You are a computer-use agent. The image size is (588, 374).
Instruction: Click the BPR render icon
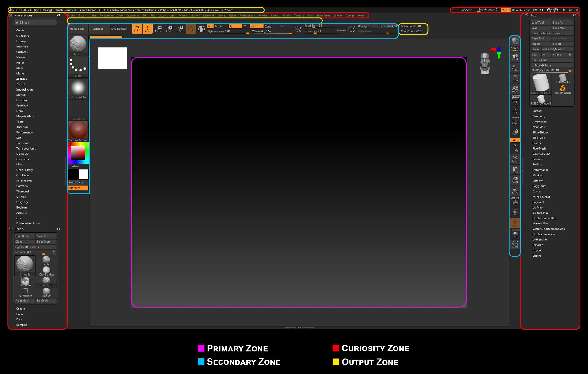click(515, 41)
